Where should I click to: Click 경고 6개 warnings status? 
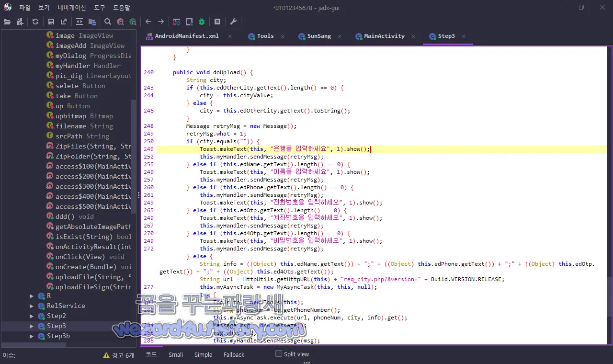pos(124,355)
